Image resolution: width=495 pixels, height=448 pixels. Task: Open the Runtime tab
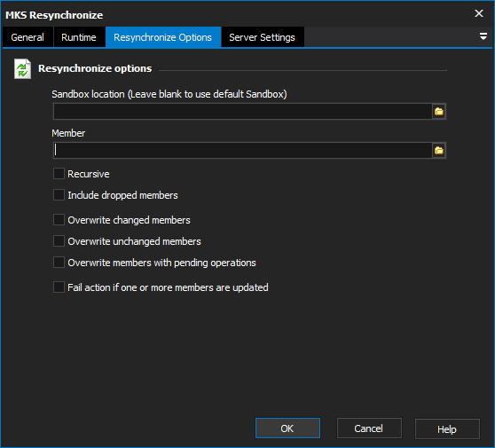tap(79, 37)
